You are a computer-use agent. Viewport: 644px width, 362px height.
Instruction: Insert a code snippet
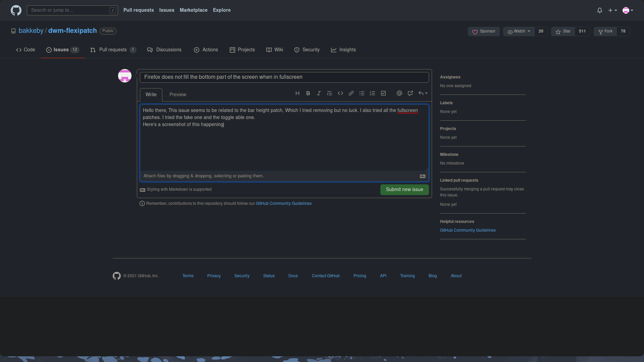(340, 93)
